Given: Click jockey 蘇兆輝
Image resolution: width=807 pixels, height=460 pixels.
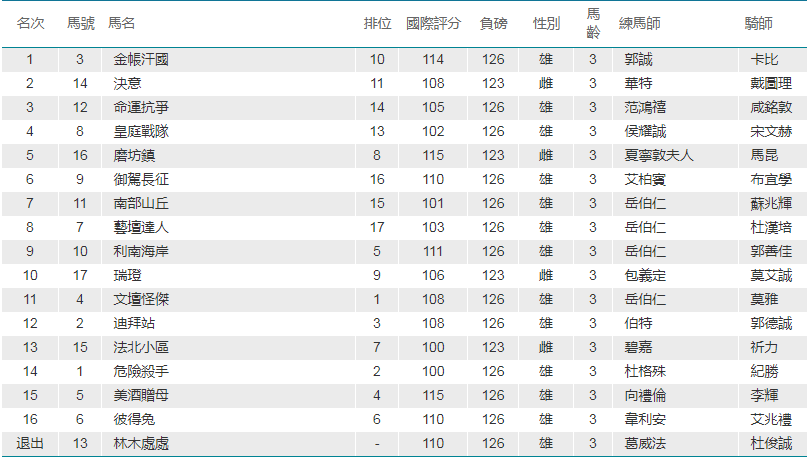Looking at the screenshot, I should coord(771,203).
